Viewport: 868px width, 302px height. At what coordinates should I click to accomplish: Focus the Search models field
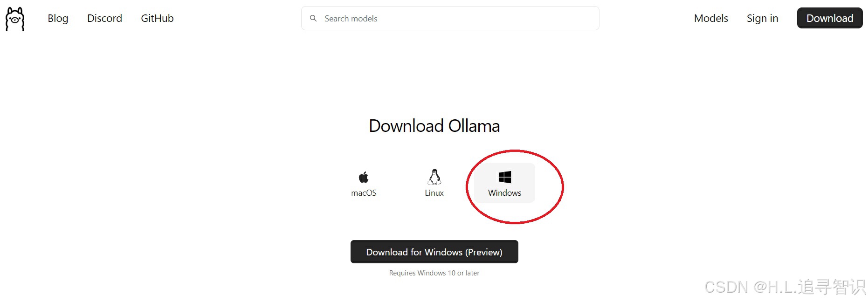(x=450, y=18)
